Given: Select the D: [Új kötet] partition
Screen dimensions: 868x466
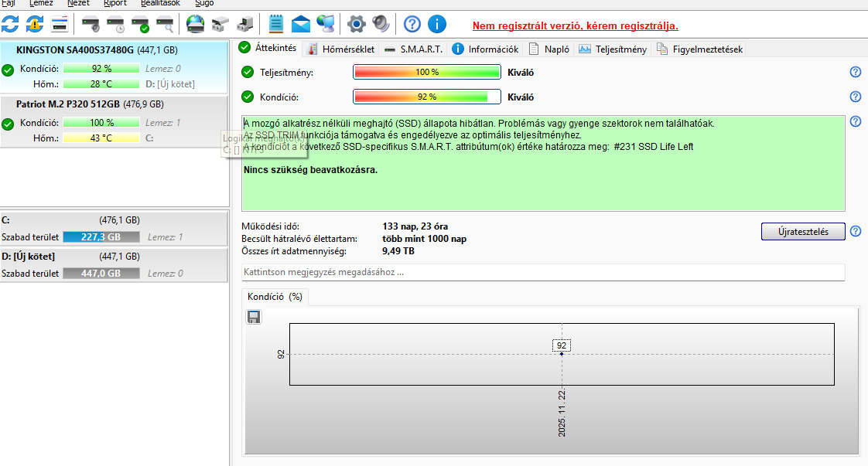Looking at the screenshot, I should pyautogui.click(x=114, y=265).
